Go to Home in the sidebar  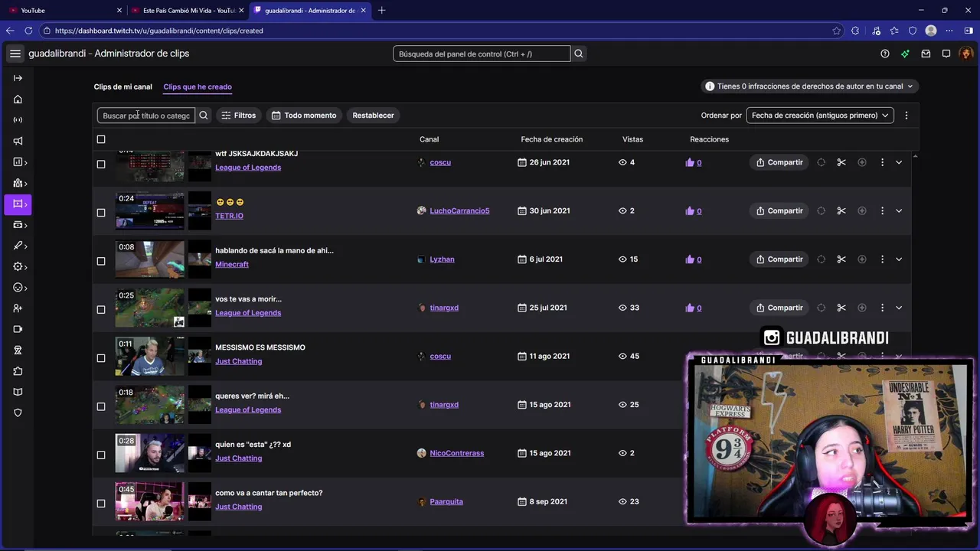point(18,99)
